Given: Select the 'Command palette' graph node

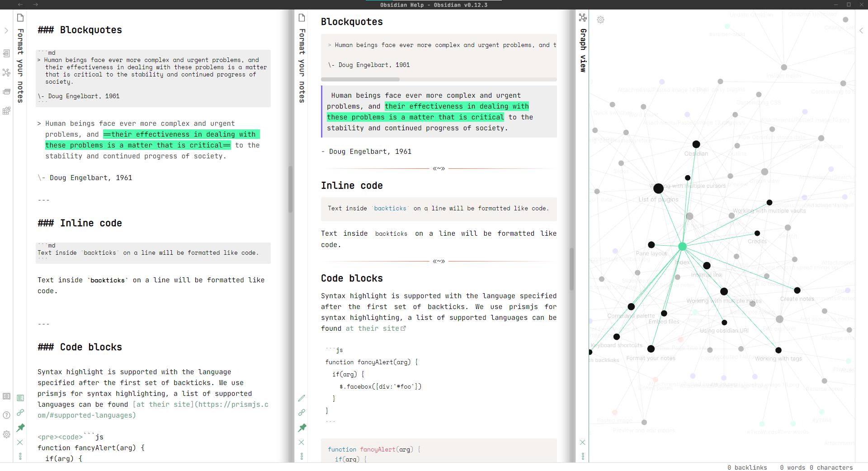Looking at the screenshot, I should point(631,307).
